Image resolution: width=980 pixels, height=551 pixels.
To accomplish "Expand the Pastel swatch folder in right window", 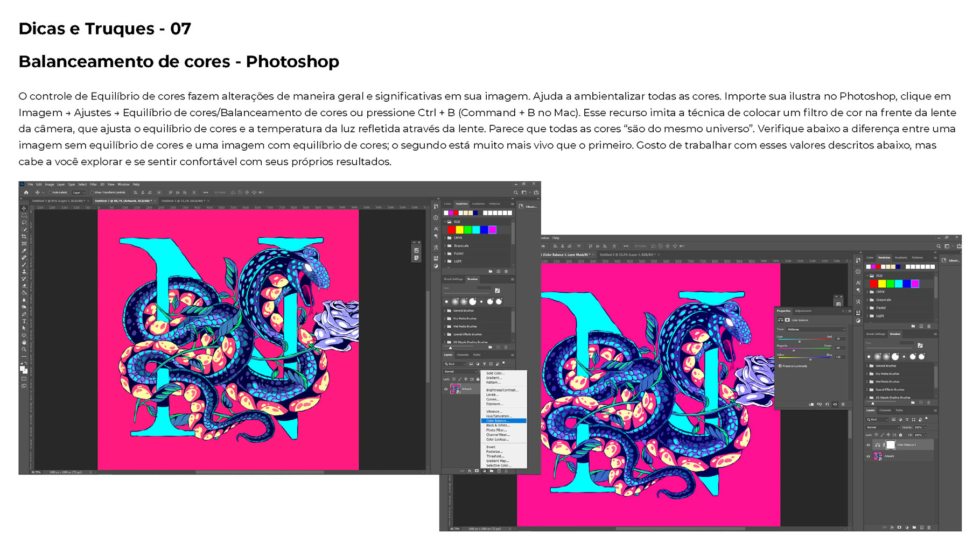I will [867, 308].
